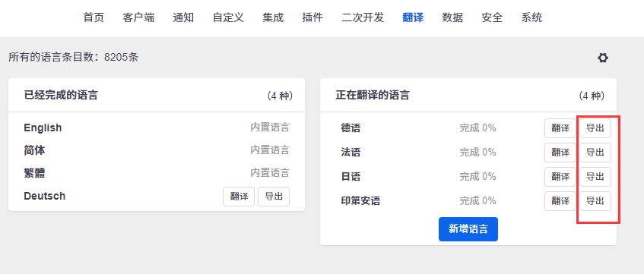Viewport: 644px width, 274px height.
Task: Export the 印第安语 language
Action: (595, 201)
